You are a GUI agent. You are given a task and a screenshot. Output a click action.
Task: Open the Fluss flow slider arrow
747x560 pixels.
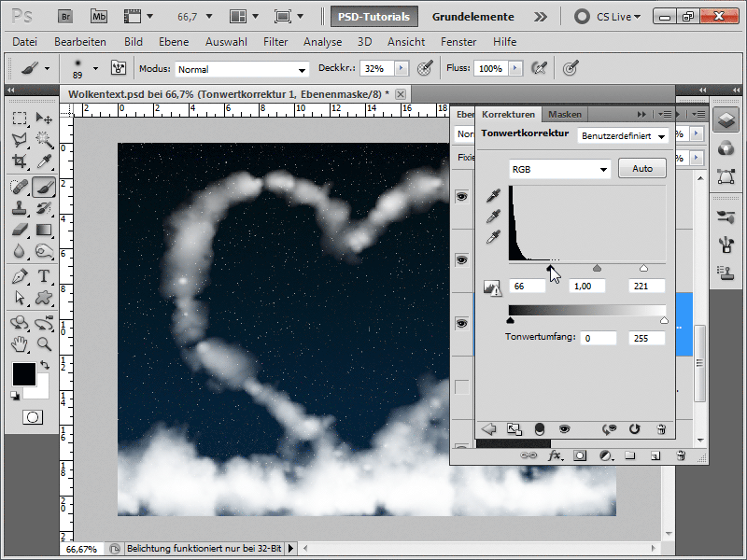click(x=515, y=68)
